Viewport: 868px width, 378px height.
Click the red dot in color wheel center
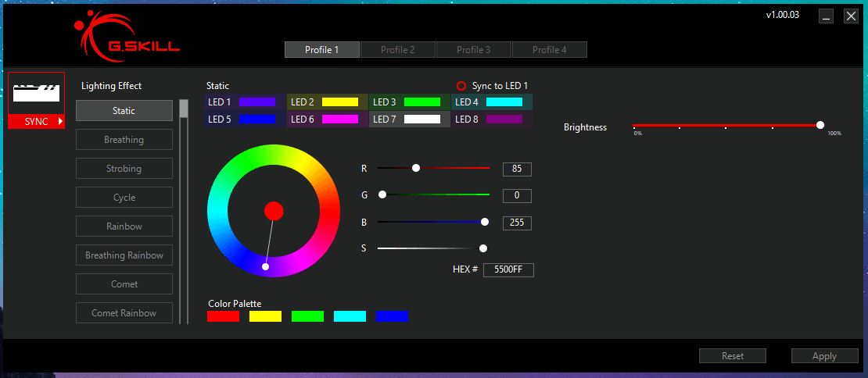pos(274,211)
